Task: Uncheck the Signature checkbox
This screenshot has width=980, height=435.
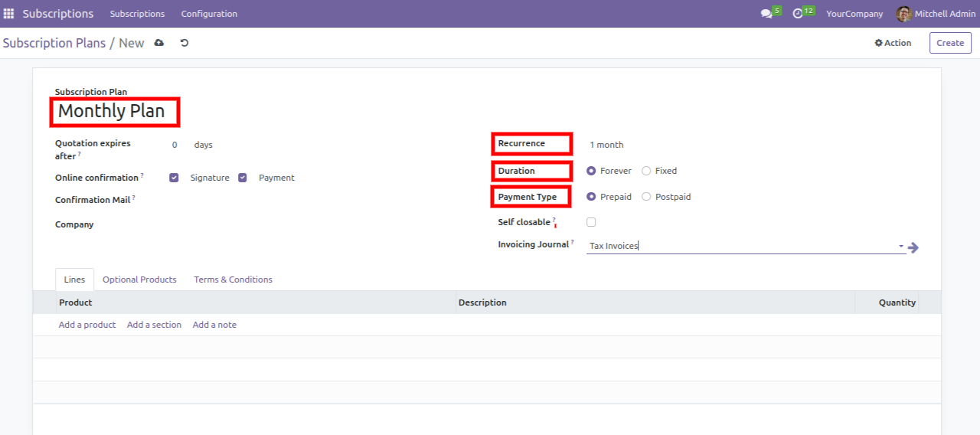Action: click(175, 178)
